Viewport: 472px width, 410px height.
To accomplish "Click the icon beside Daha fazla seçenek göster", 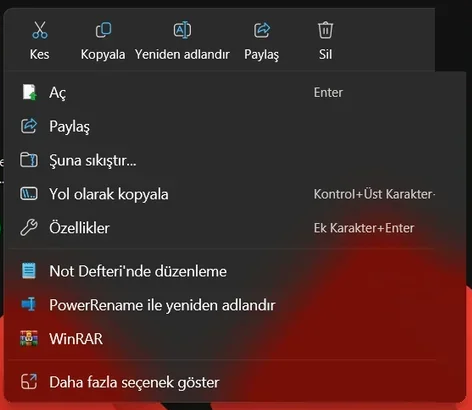I will point(29,382).
